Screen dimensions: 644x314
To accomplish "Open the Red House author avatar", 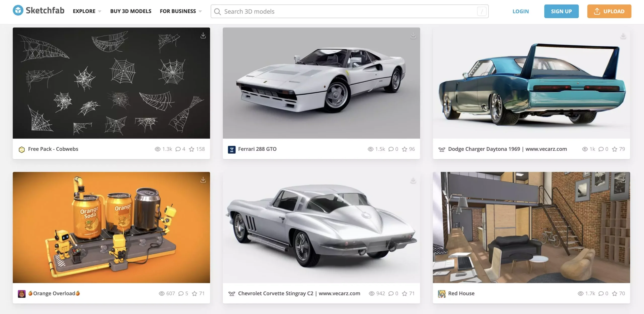I will [442, 294].
